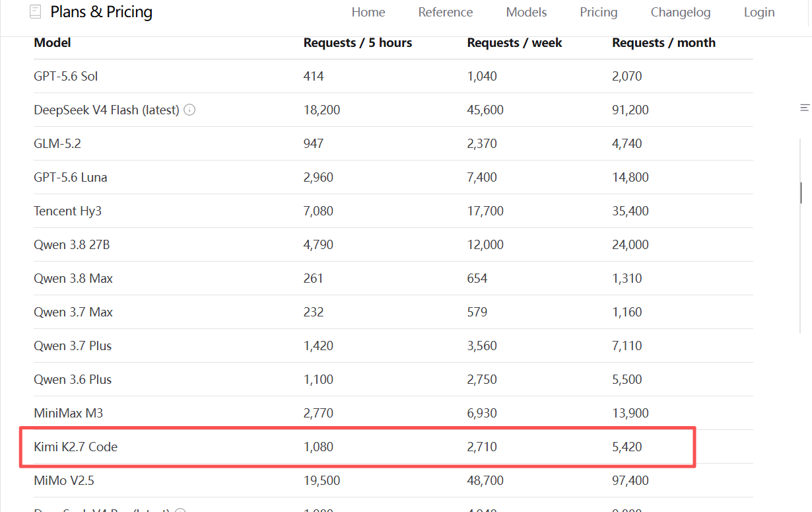The image size is (812, 512).
Task: Open the Home nav link
Action: pos(368,12)
